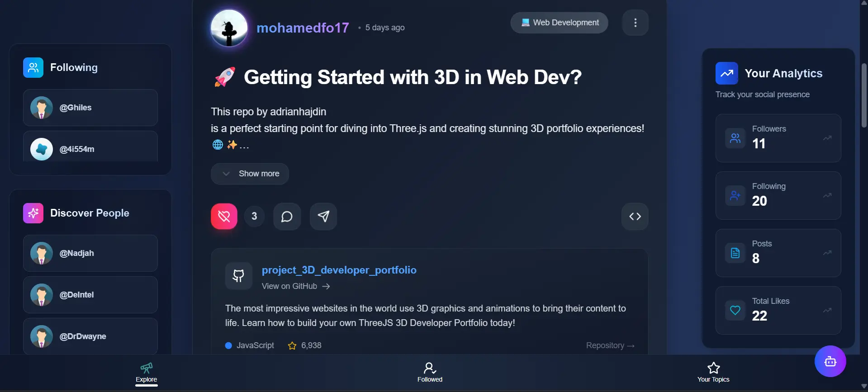
Task: Click the Following add-user icon in analytics
Action: pyautogui.click(x=735, y=195)
